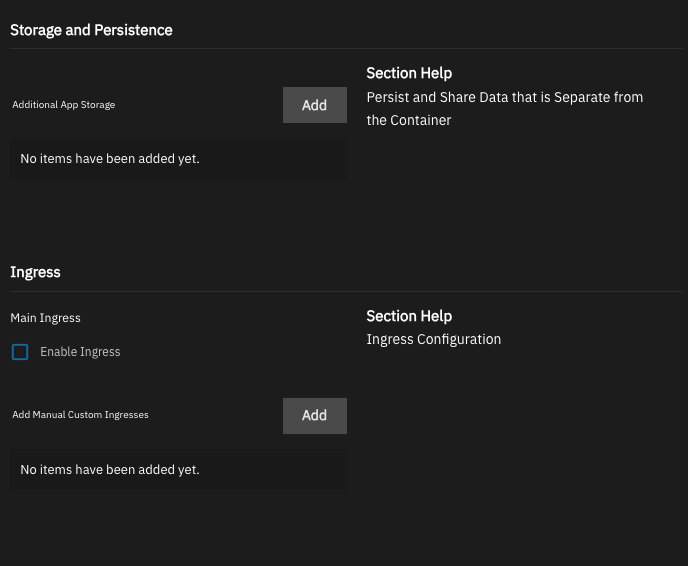Click the empty list box under Custom Ingresses

click(x=178, y=470)
